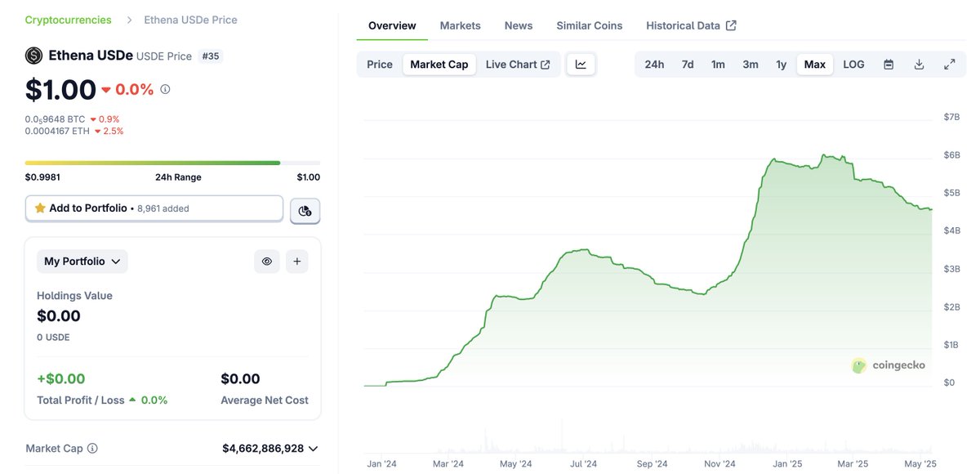The width and height of the screenshot is (980, 474).
Task: Select the 24h time range
Action: [654, 65]
